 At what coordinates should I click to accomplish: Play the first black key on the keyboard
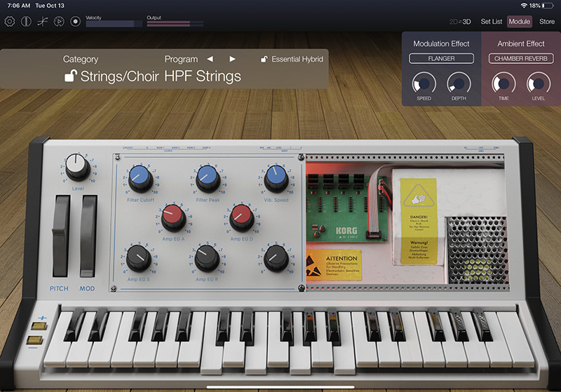pyautogui.click(x=75, y=325)
